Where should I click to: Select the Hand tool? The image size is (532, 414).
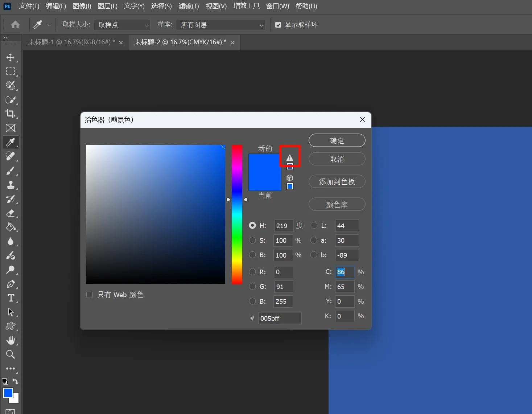click(x=11, y=340)
